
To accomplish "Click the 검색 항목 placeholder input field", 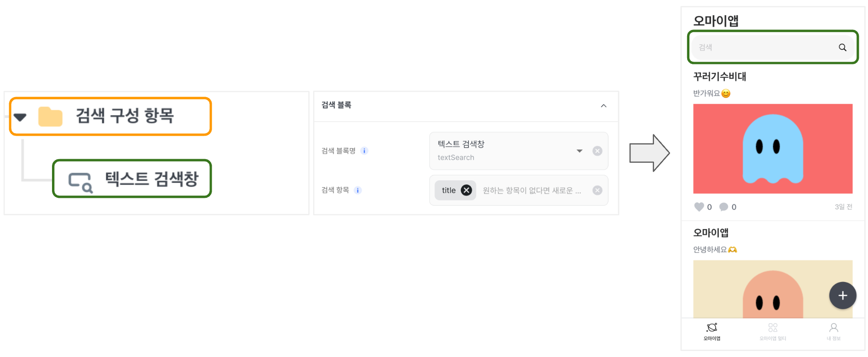I will point(532,190).
